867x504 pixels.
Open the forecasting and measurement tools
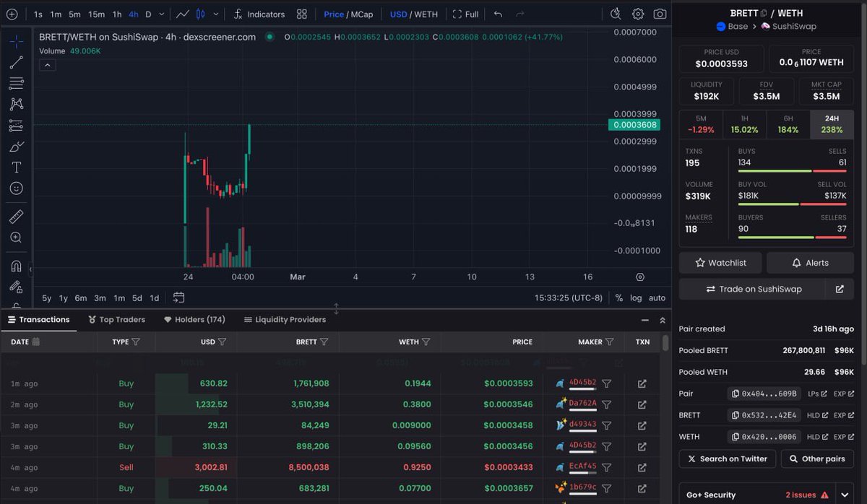[x=16, y=126]
